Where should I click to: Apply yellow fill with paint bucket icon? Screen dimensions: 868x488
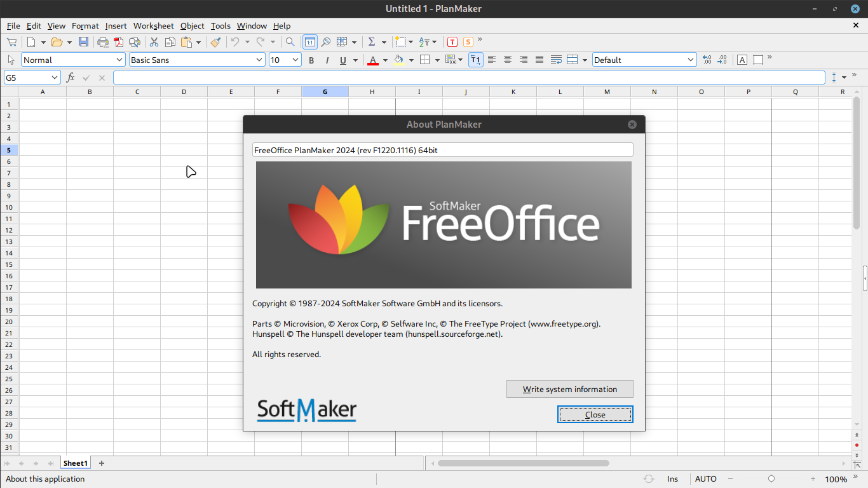399,60
